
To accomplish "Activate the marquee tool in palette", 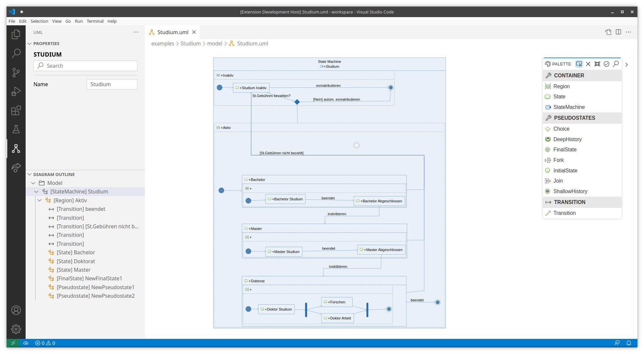I will coord(597,64).
